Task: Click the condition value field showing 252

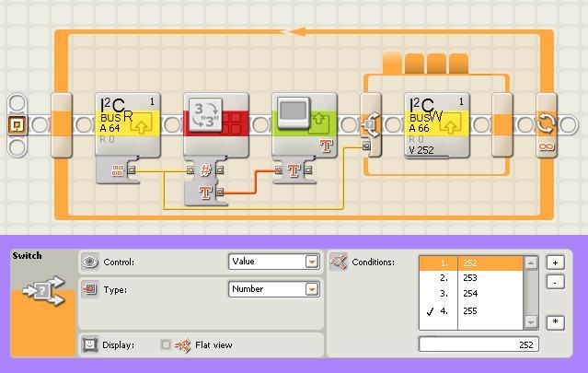Action: coord(478,344)
